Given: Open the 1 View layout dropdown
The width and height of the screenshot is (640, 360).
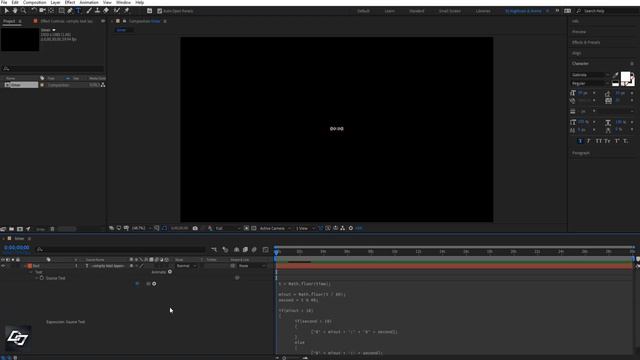Looking at the screenshot, I should [x=305, y=228].
